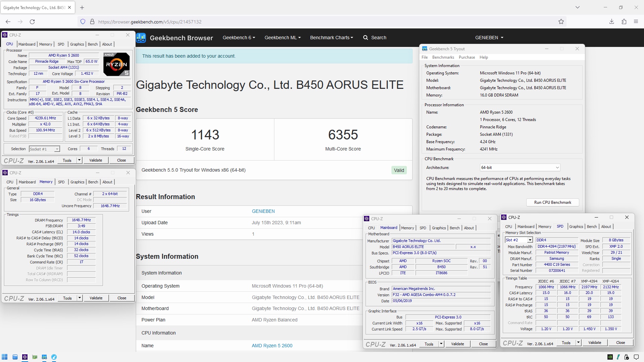Open the NVIDIA tray icon
Viewport: 644px width, 362px height.
[x=610, y=357]
